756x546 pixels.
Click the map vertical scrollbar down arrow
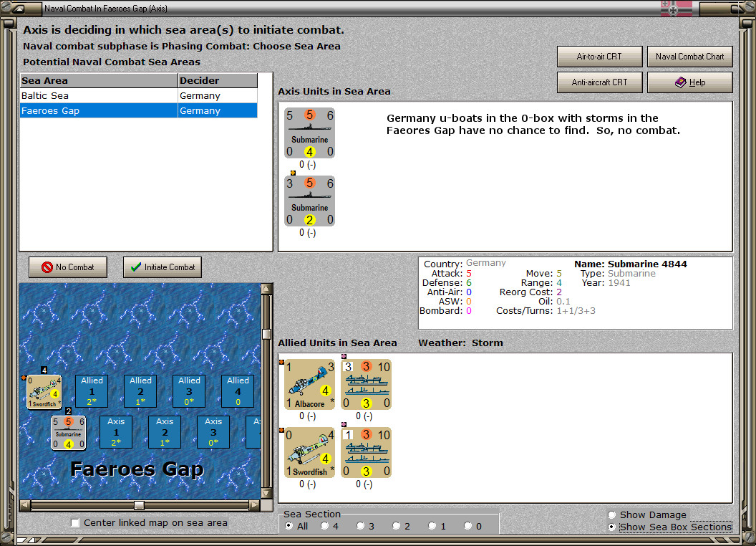266,494
